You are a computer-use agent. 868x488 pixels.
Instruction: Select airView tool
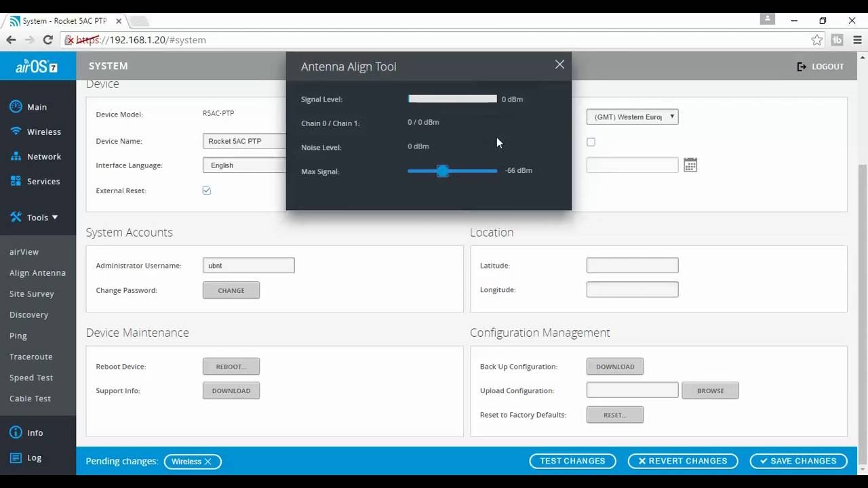(24, 251)
